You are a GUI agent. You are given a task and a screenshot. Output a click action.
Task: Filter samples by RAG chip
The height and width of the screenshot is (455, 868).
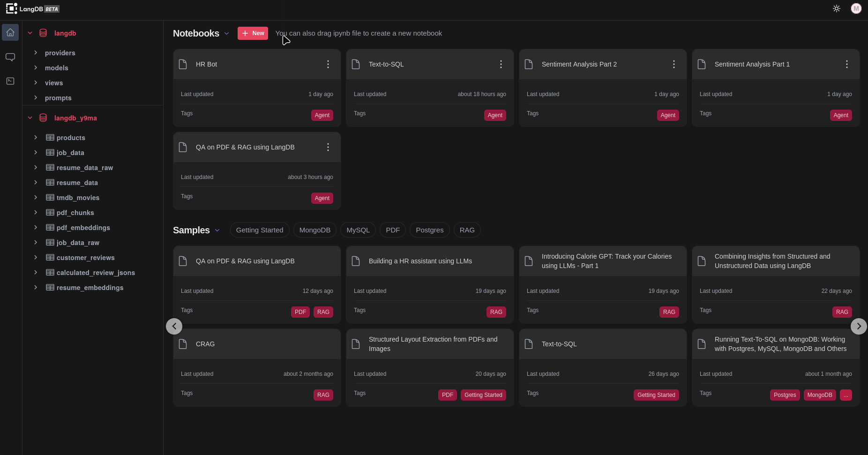pyautogui.click(x=467, y=230)
